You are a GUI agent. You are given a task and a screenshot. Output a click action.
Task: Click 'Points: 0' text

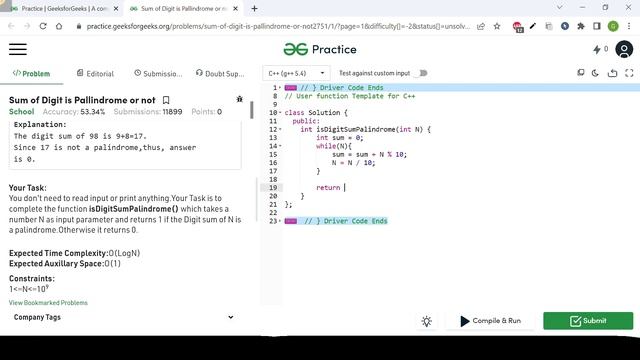[x=207, y=112]
